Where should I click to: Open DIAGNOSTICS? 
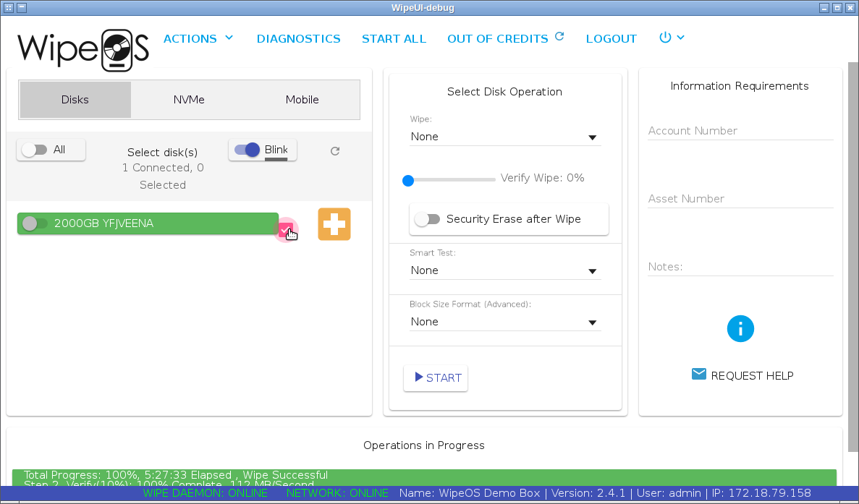coord(299,39)
